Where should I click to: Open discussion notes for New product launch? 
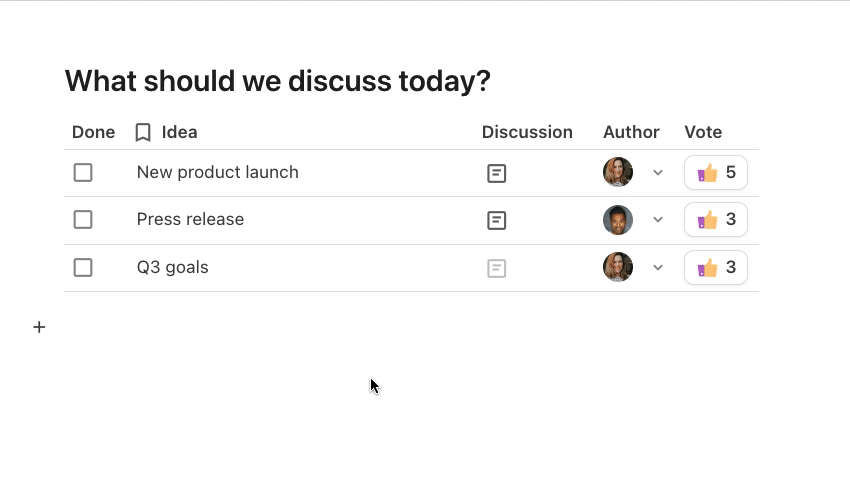[497, 173]
